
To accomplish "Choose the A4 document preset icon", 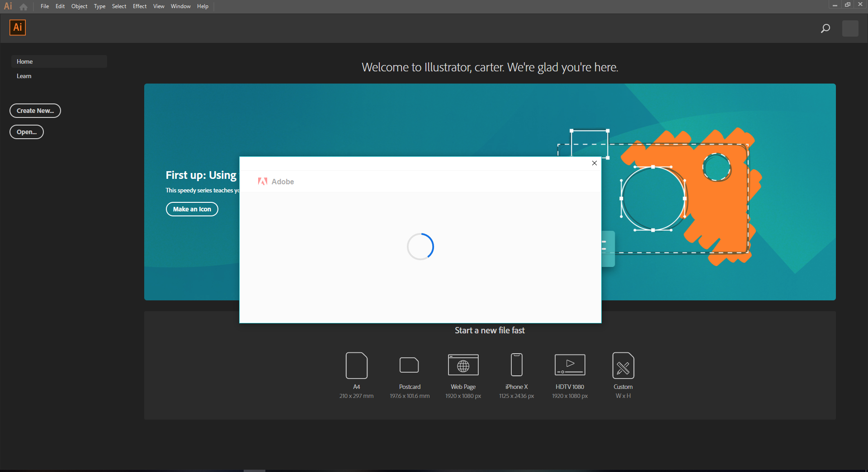I will point(357,365).
